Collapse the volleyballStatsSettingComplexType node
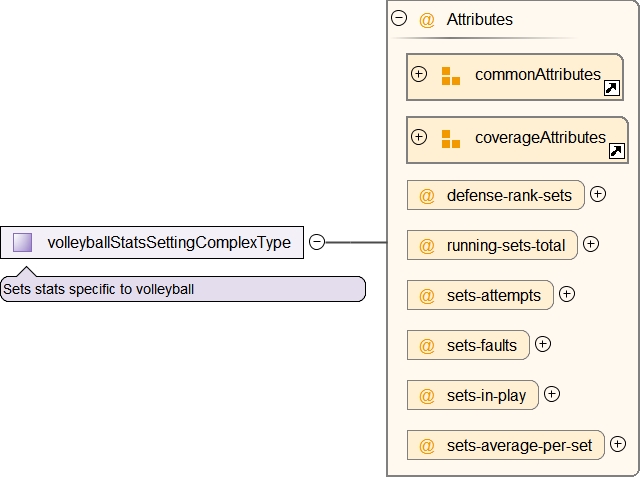Image resolution: width=641 pixels, height=478 pixels. pos(317,242)
